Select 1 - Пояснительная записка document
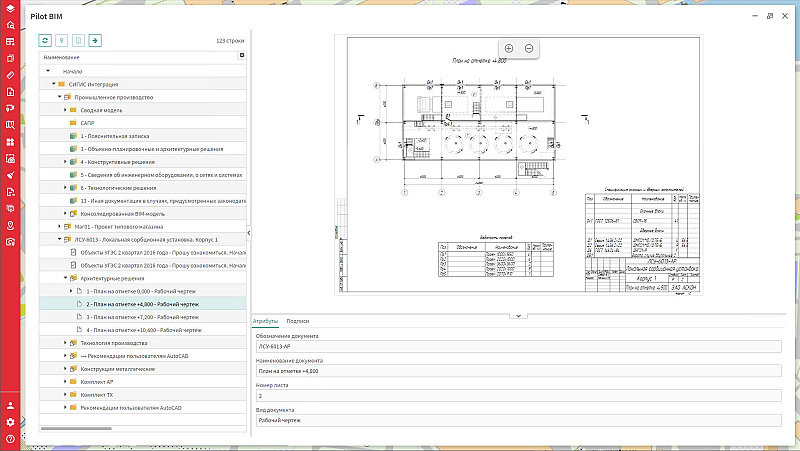 pos(116,135)
